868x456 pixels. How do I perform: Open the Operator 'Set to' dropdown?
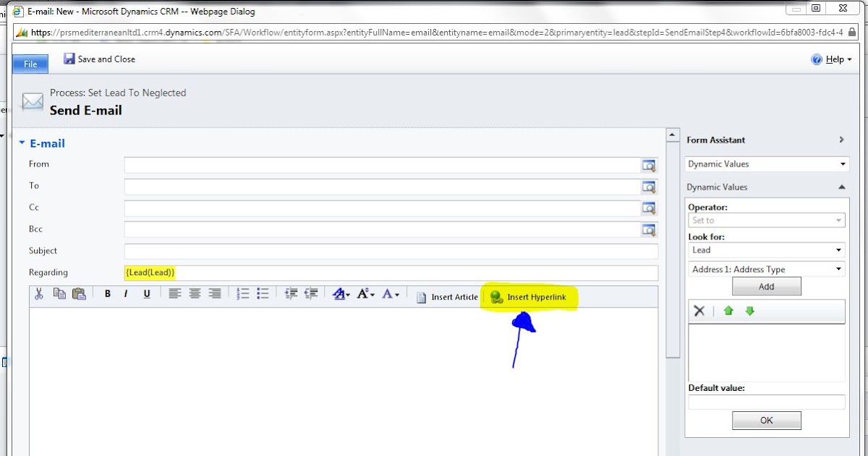pyautogui.click(x=767, y=220)
